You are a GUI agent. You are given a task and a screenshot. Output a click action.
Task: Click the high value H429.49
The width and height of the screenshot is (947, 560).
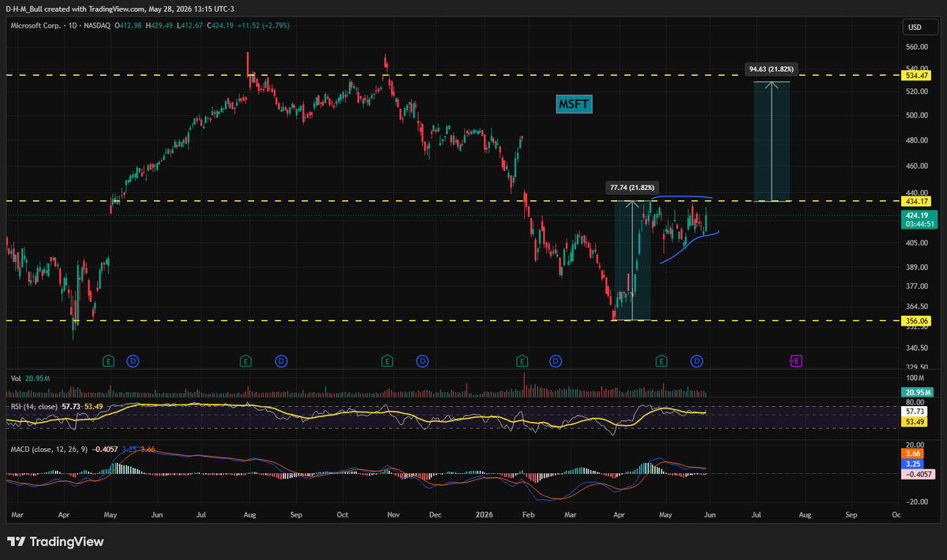pos(159,25)
